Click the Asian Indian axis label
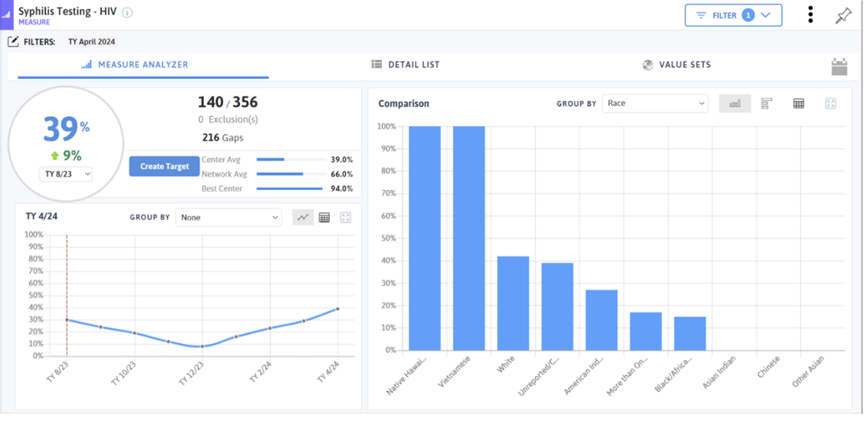Image resolution: width=868 pixels, height=421 pixels. tap(719, 372)
